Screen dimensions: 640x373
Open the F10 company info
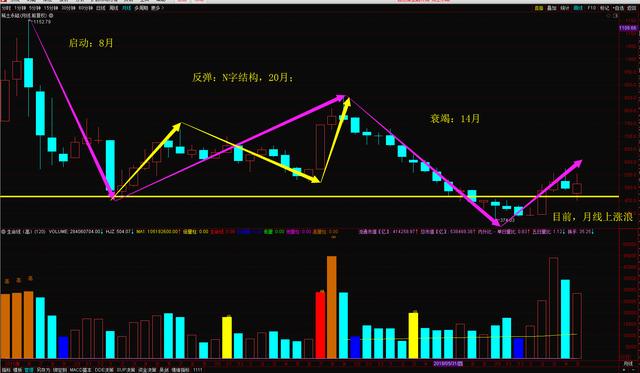[591, 8]
